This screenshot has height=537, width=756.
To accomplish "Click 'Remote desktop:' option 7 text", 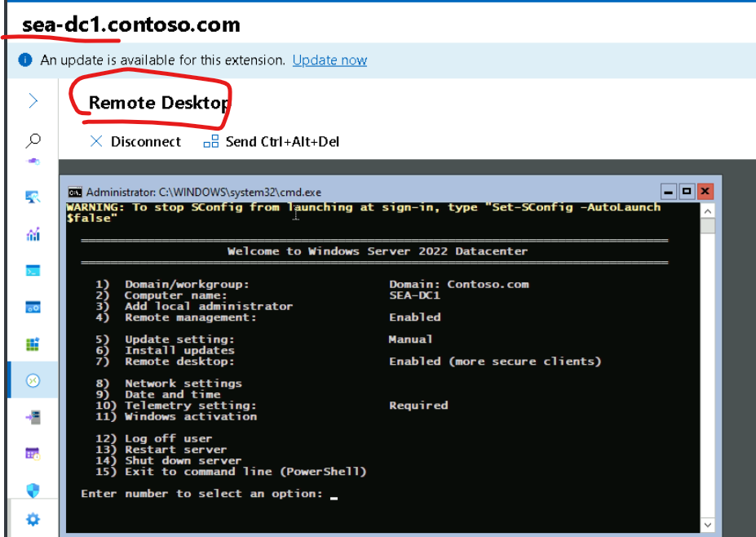I will tap(179, 362).
